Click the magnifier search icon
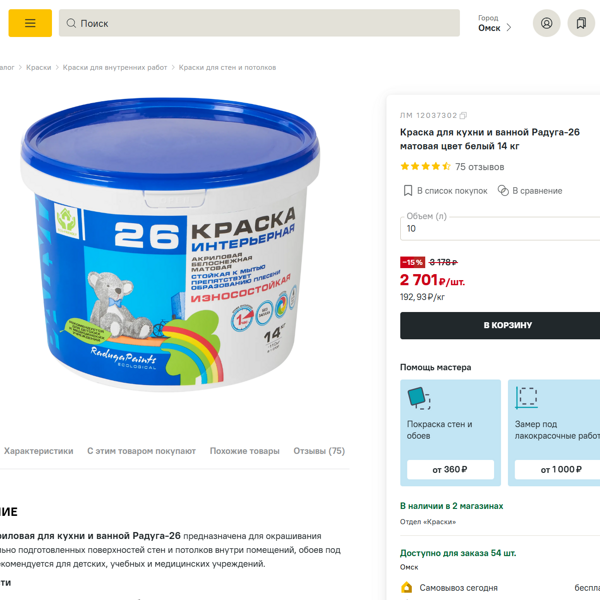Viewport: 600px width, 600px height. tap(71, 23)
